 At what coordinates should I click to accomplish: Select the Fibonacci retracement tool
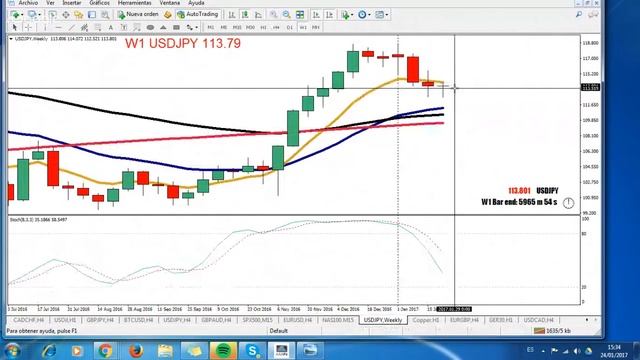(x=98, y=27)
